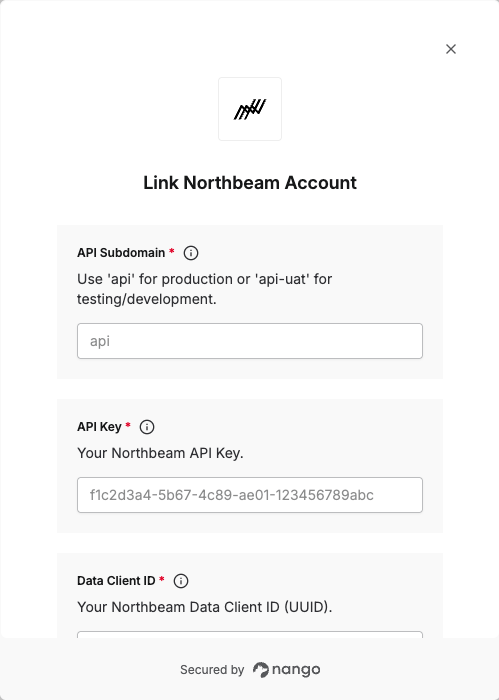This screenshot has width=499, height=700.
Task: Focus the API Subdomain input field
Action: (x=250, y=341)
